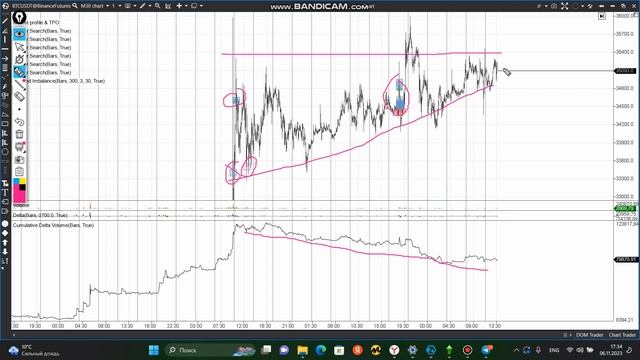Open the indicators icon in top toolbar

pos(128,6)
